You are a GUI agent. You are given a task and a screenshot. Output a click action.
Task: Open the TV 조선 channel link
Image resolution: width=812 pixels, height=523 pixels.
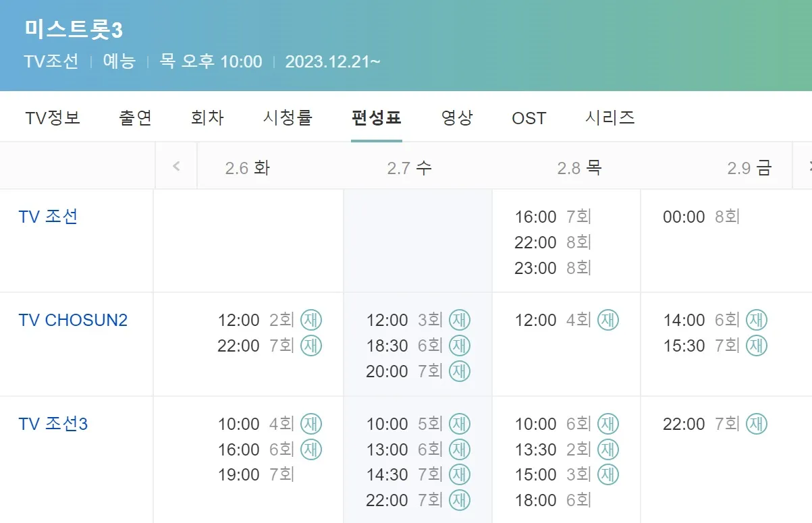48,217
